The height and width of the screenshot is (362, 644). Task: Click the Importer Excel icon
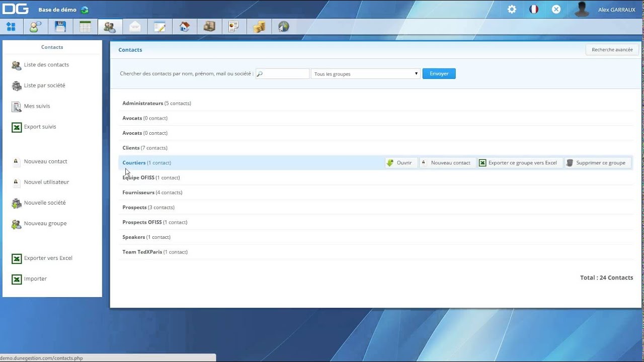tap(17, 279)
